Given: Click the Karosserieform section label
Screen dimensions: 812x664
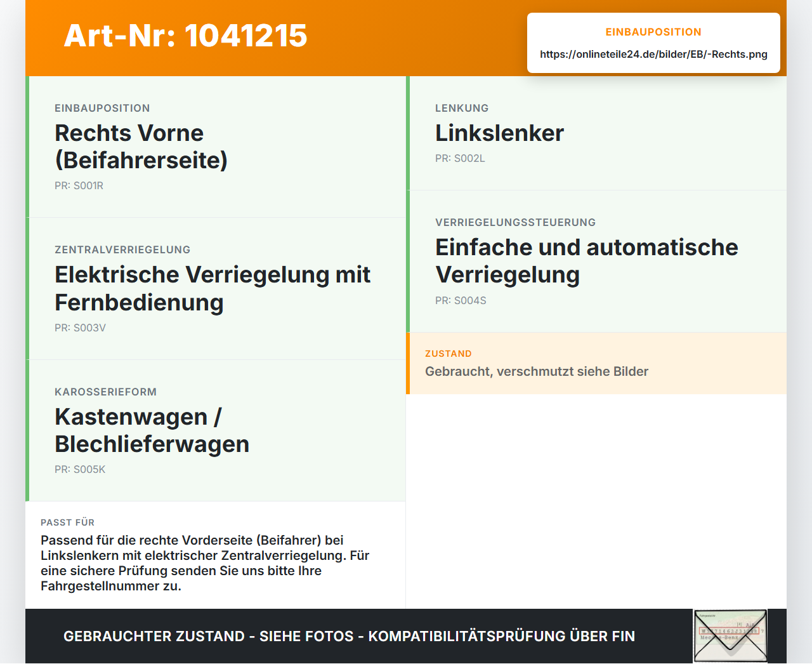Looking at the screenshot, I should (x=105, y=392).
